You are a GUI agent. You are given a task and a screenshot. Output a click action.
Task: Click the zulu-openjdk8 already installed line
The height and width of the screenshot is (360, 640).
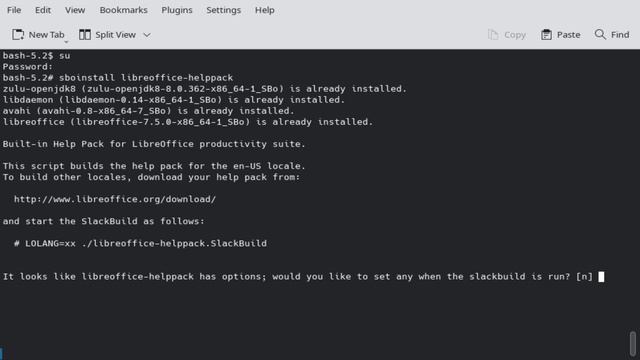(x=204, y=89)
